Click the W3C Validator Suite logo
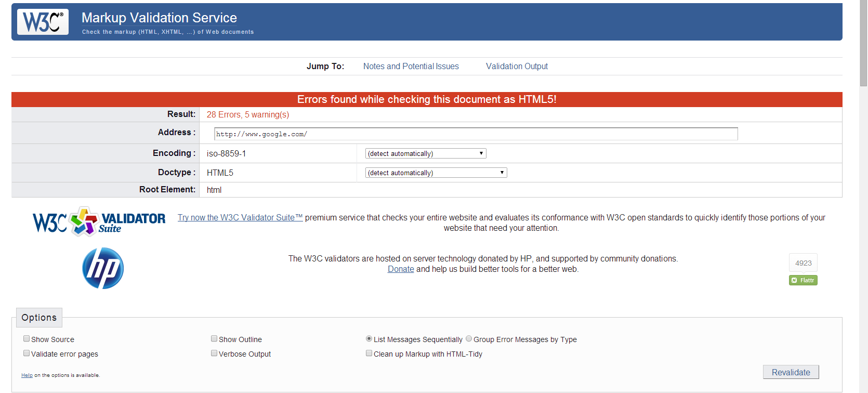The width and height of the screenshot is (868, 393). point(99,222)
